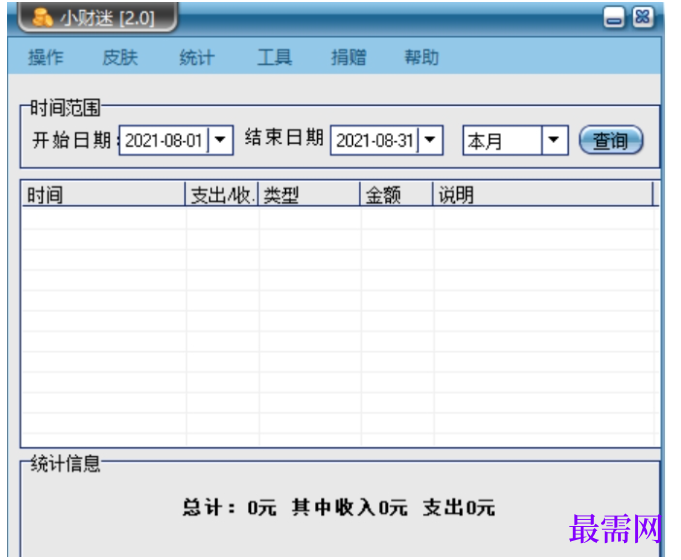The image size is (681, 560).
Task: Click the 说明 column header
Action: point(543,194)
